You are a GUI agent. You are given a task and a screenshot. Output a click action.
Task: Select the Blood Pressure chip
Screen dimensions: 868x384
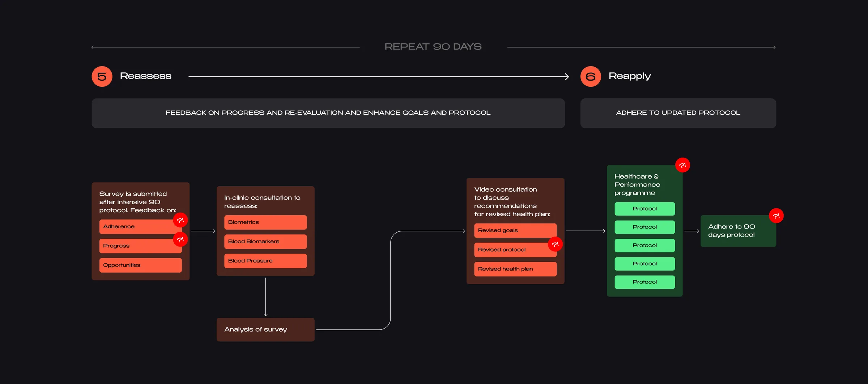265,261
